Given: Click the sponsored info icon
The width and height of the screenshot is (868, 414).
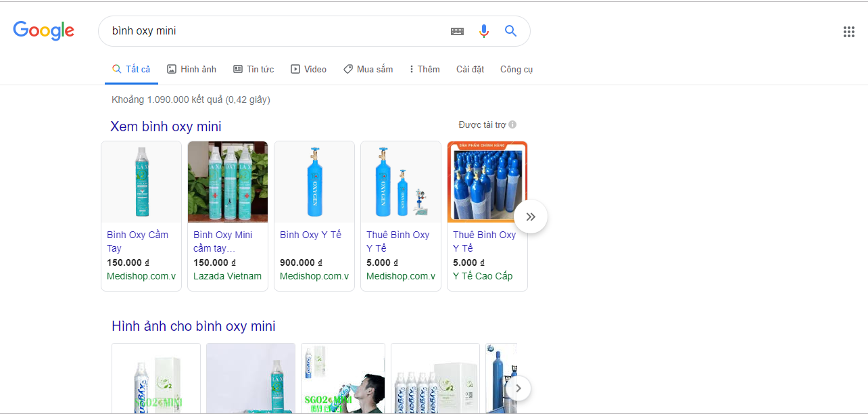Looking at the screenshot, I should click(512, 124).
